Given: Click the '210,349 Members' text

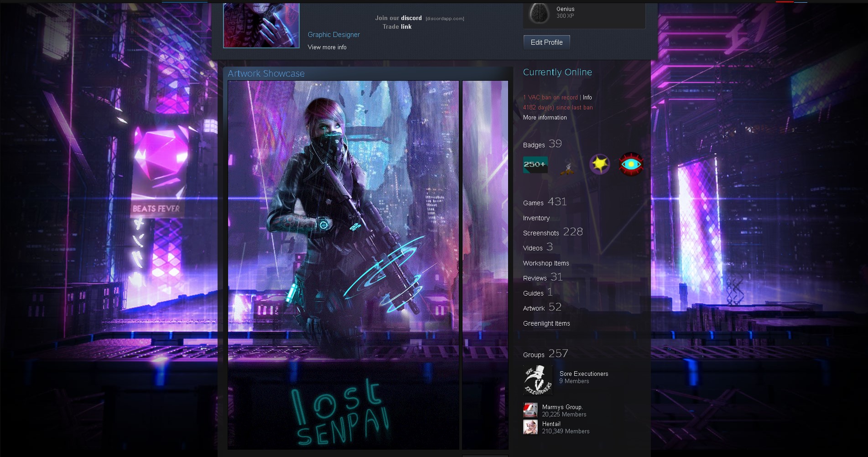Looking at the screenshot, I should pyautogui.click(x=566, y=431).
